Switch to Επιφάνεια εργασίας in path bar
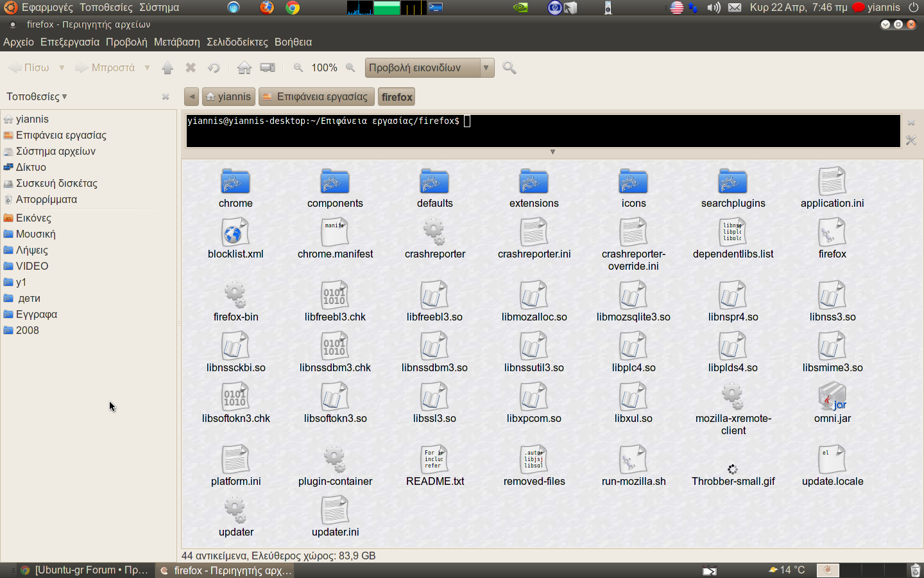 [316, 97]
